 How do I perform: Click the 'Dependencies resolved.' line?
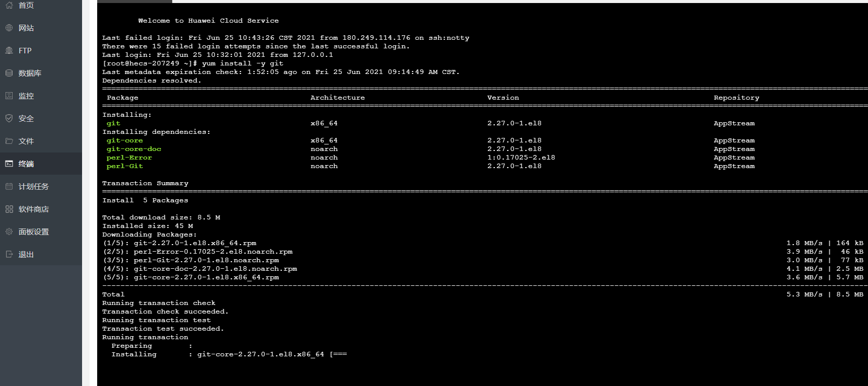[152, 81]
